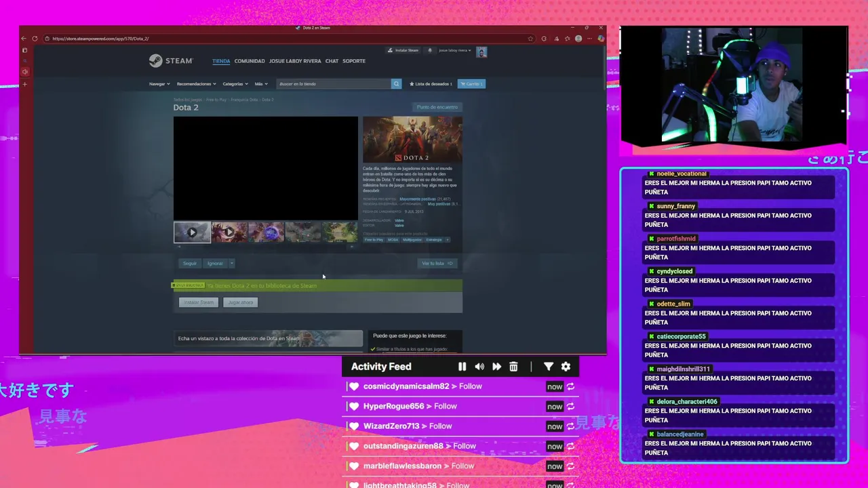This screenshot has width=868, height=488.
Task: Replay the HyperRogue656 follow alert
Action: 570,406
